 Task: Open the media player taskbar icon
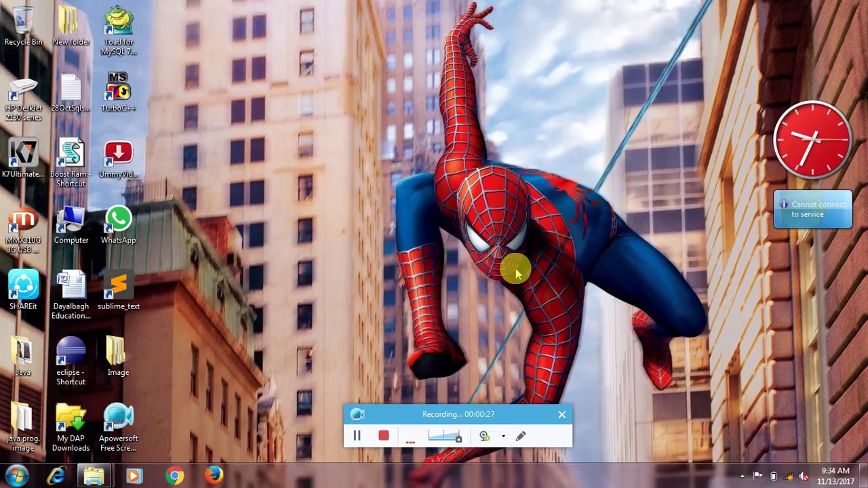pyautogui.click(x=134, y=476)
